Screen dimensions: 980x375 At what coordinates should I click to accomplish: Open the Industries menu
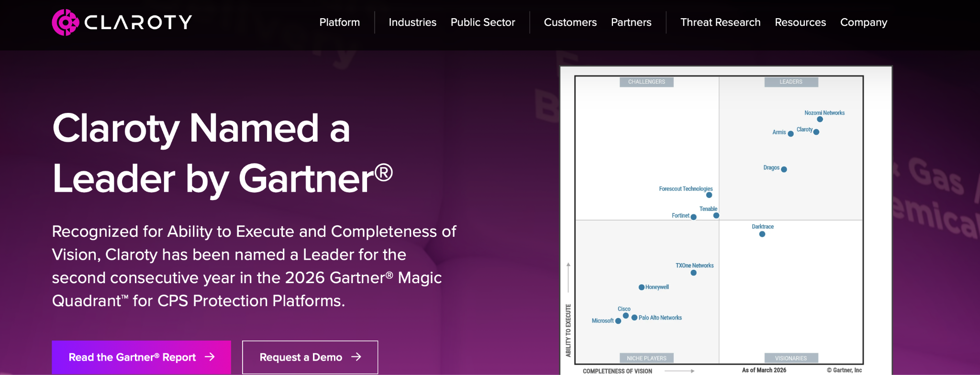click(x=412, y=22)
